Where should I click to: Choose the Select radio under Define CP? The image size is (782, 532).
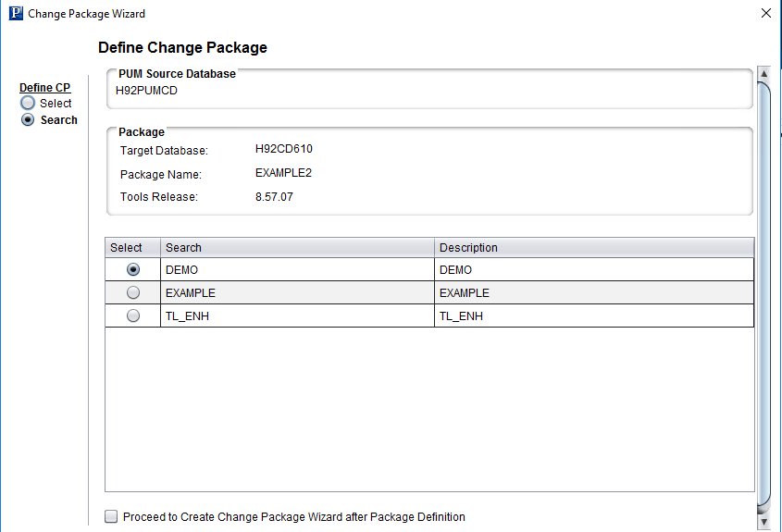[x=28, y=104]
